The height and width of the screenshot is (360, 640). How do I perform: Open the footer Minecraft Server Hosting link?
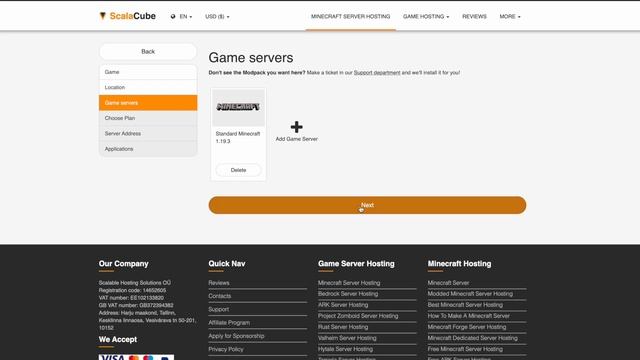point(349,283)
